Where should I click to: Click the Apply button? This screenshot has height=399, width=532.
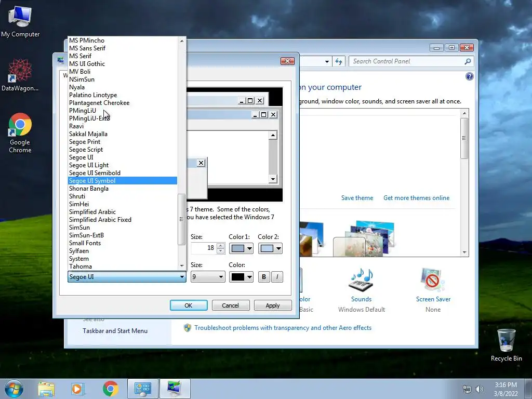273,305
